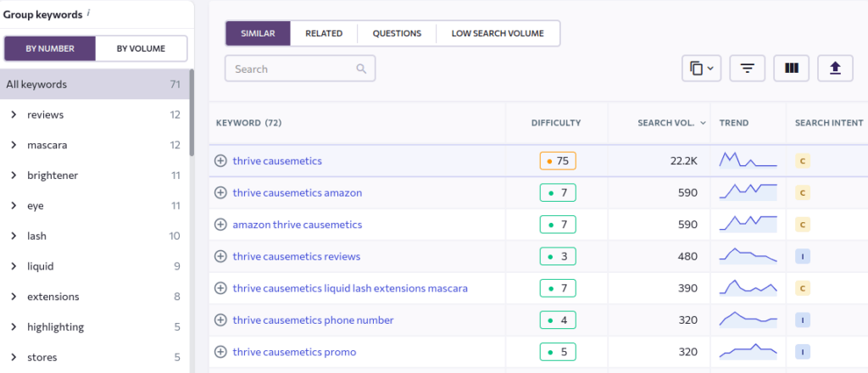Expand the mascara keyword group

14,145
